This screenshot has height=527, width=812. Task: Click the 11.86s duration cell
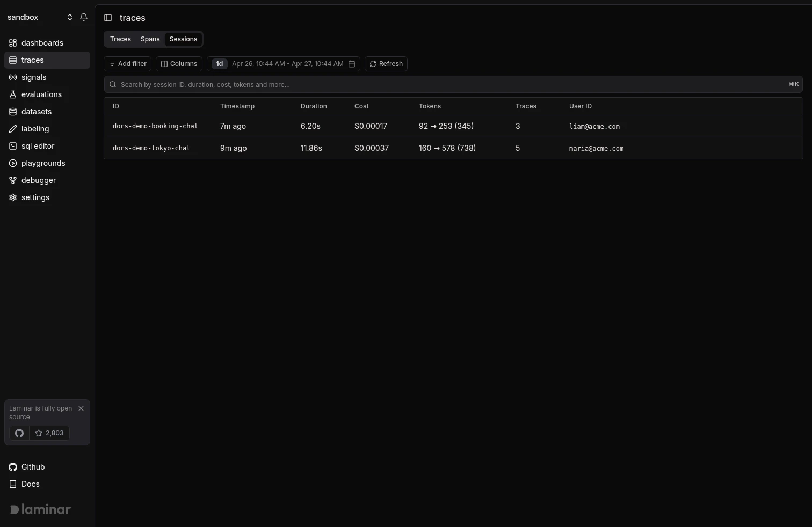coord(311,148)
